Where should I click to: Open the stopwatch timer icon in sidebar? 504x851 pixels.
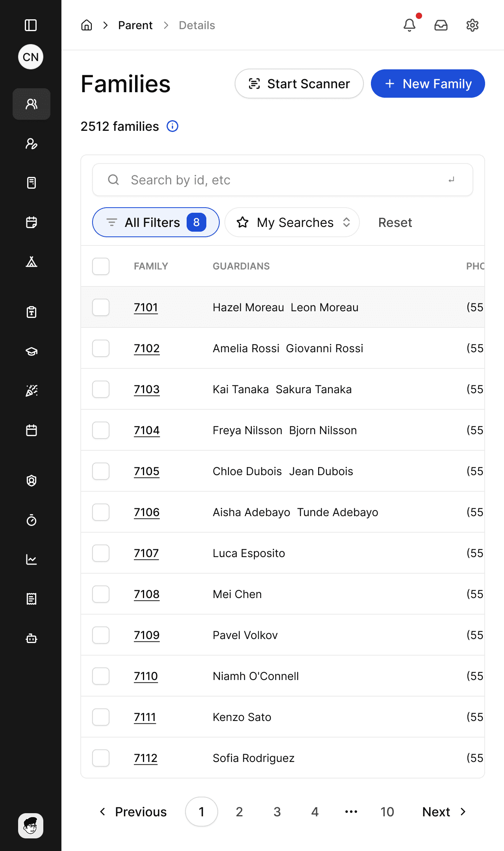[x=31, y=520]
